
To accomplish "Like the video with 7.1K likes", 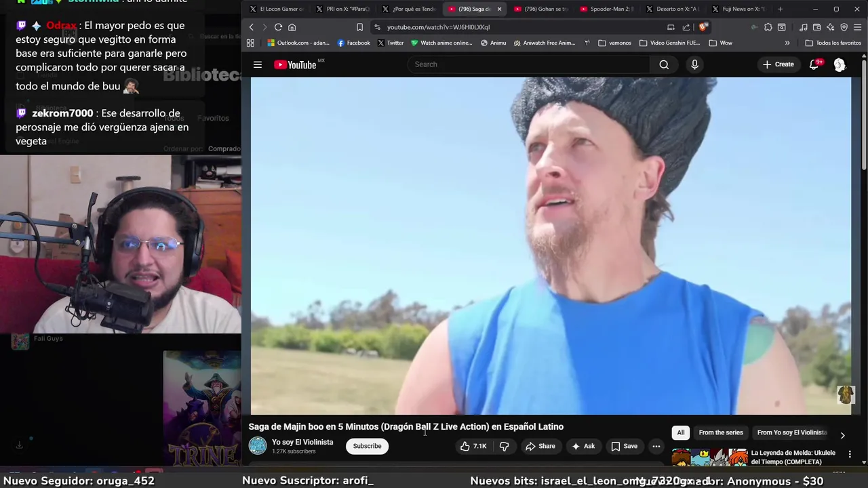I will coord(473,446).
